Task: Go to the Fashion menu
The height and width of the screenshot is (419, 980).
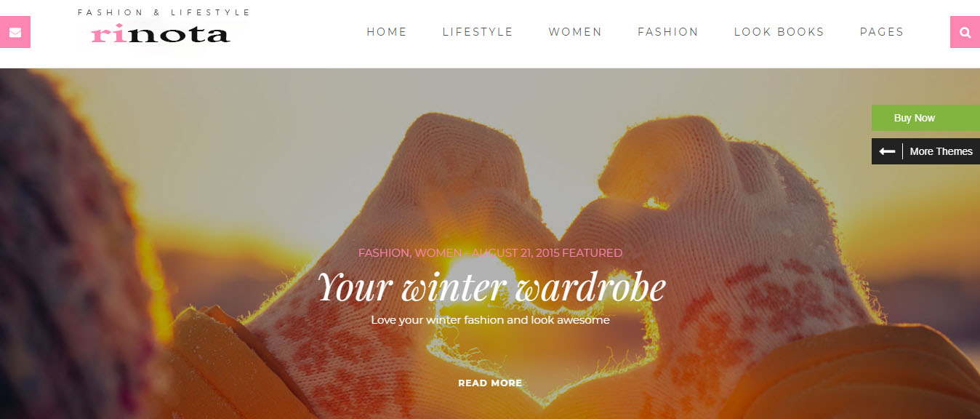Action: [668, 32]
